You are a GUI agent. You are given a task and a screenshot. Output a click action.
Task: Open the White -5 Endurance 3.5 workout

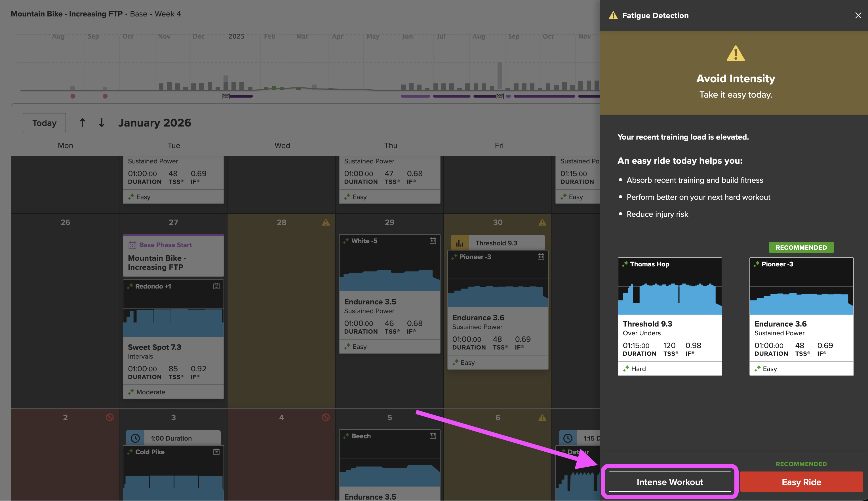(x=389, y=294)
